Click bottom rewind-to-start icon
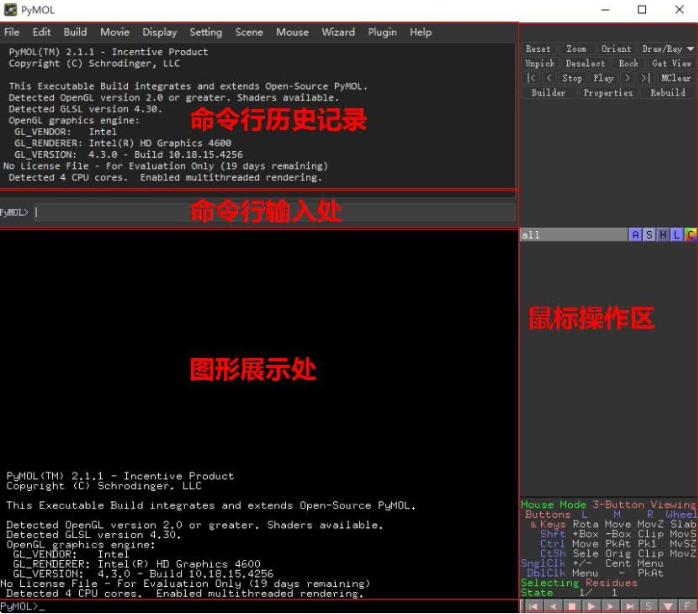Viewport: 698px width, 614px height. [x=534, y=606]
